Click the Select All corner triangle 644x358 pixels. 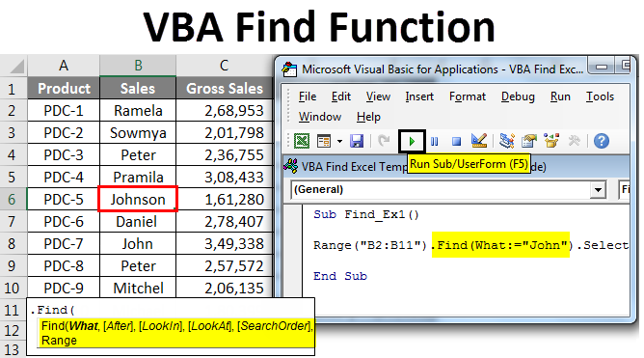tap(15, 66)
